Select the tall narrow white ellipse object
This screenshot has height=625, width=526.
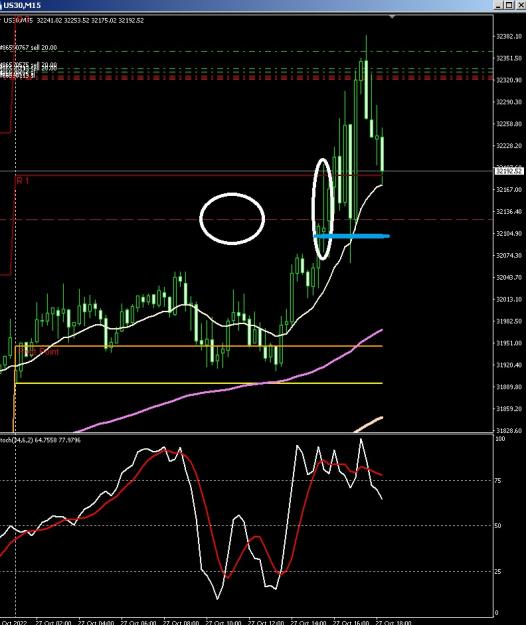point(322,209)
